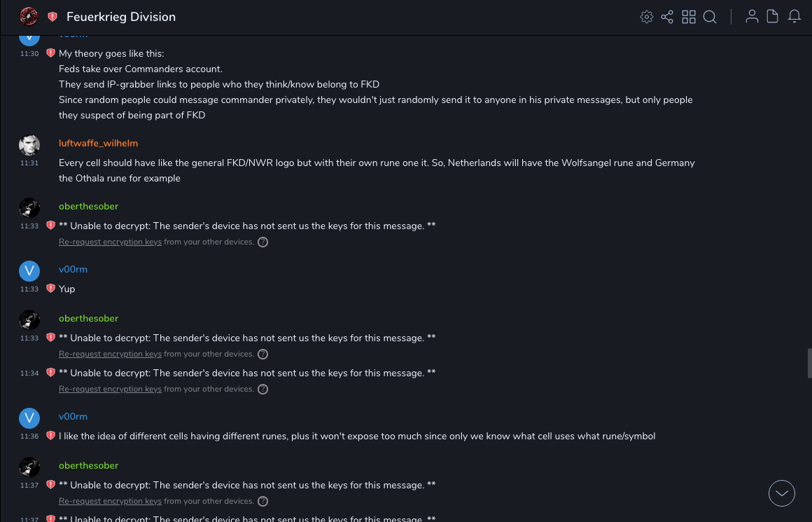The width and height of the screenshot is (812, 522).
Task: Open the room files icon
Action: (x=773, y=17)
